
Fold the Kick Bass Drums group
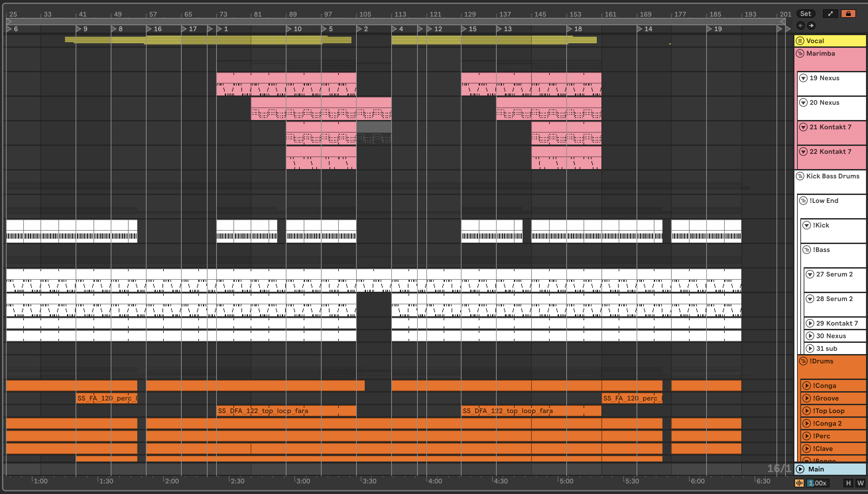(800, 176)
